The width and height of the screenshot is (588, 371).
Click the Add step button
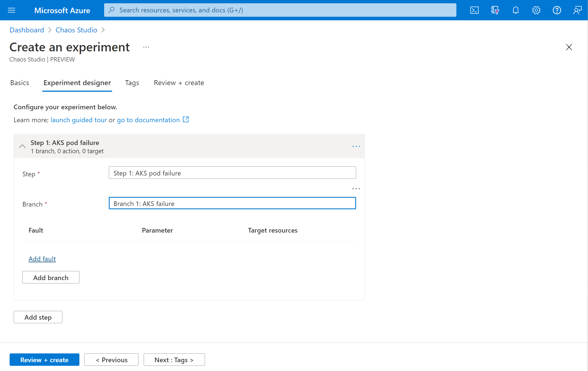(38, 317)
